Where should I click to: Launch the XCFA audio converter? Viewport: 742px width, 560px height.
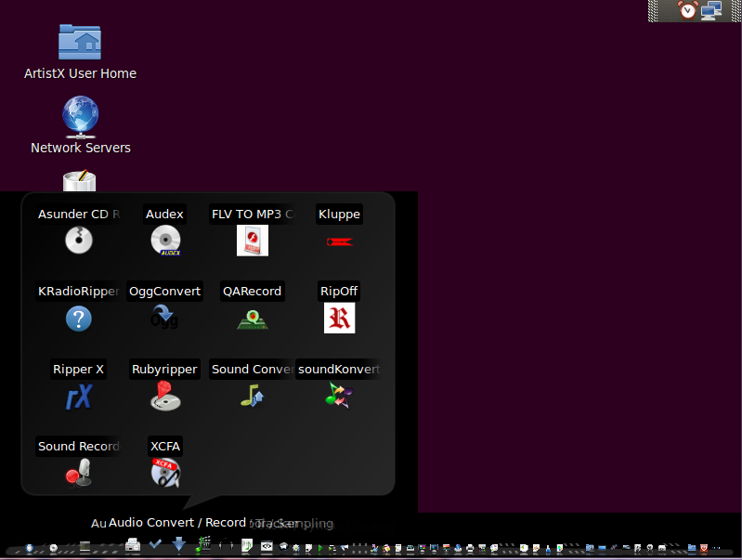(165, 474)
